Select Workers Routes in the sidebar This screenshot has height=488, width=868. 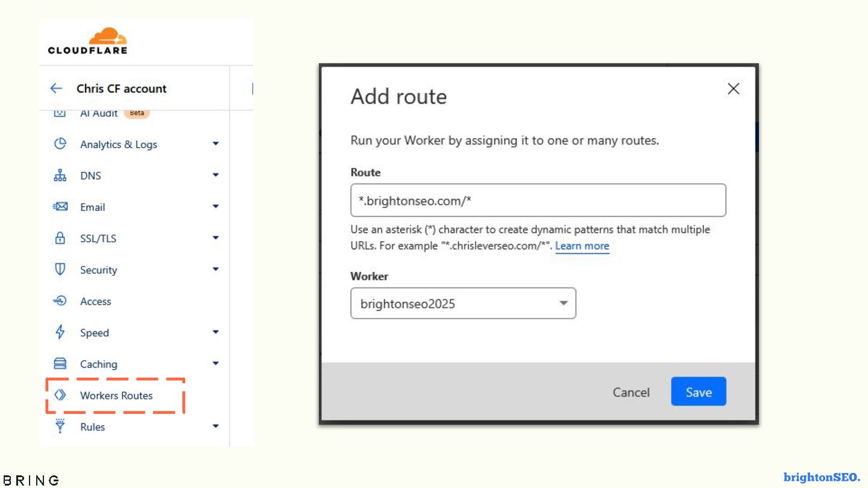(116, 395)
